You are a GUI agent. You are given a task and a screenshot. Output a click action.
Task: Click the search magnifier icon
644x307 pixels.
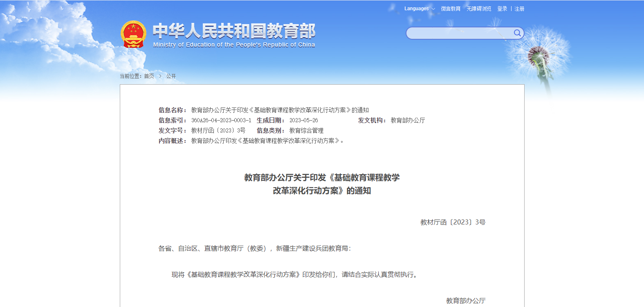517,33
